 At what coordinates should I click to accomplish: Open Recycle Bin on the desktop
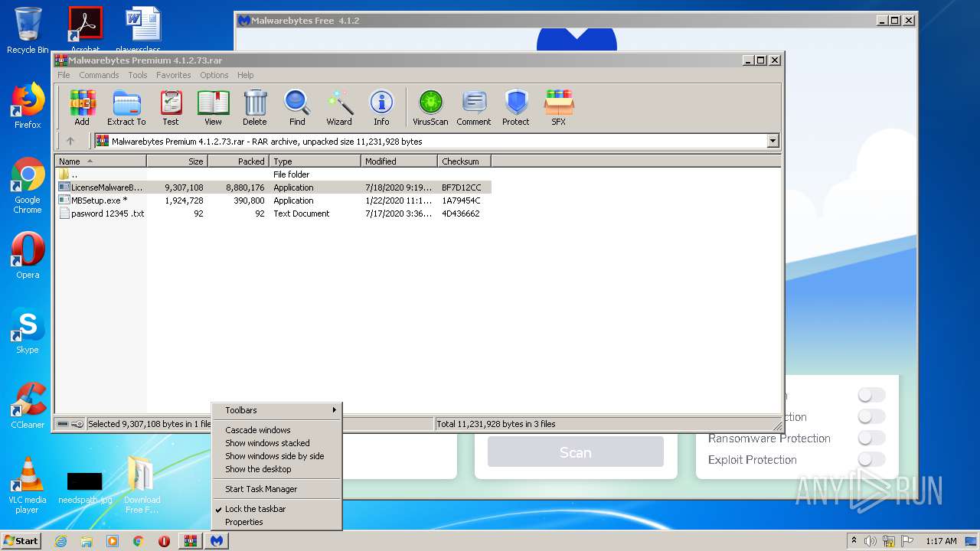click(x=28, y=31)
